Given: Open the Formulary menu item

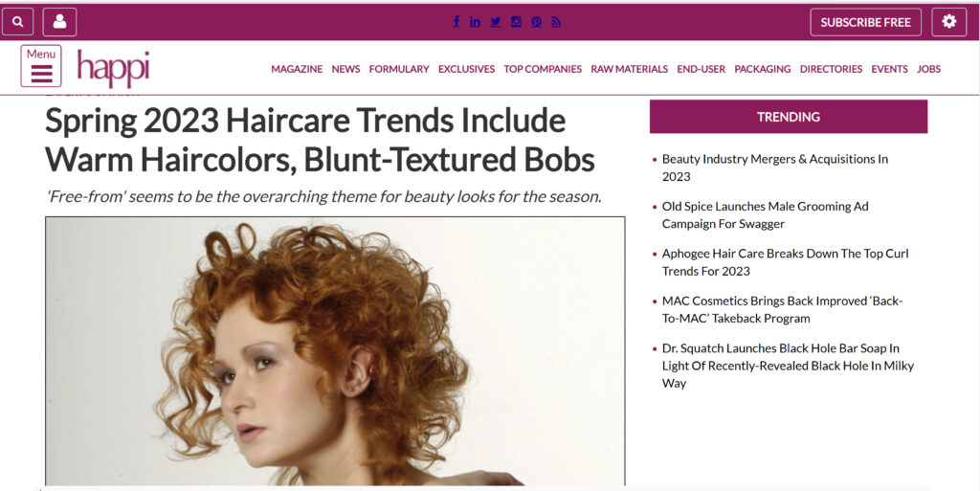Looking at the screenshot, I should click(x=399, y=69).
